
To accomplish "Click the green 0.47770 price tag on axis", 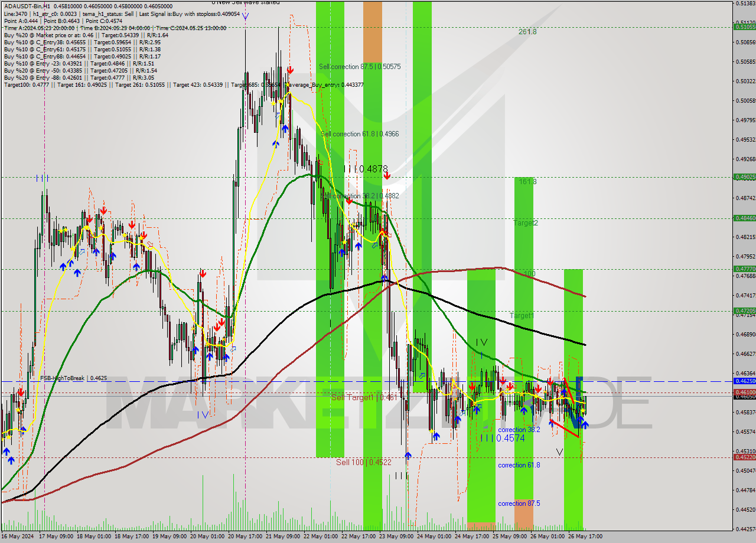I will 745,269.
